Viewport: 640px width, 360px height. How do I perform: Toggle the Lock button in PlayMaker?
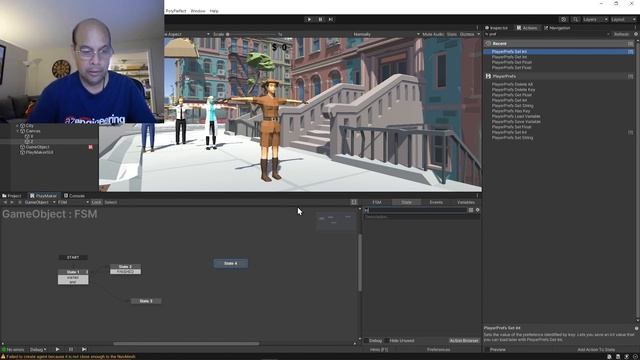[96, 202]
